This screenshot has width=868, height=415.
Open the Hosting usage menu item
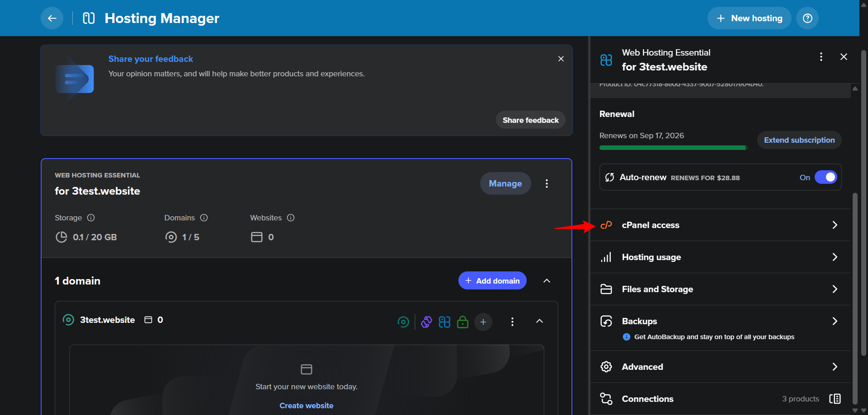point(720,257)
